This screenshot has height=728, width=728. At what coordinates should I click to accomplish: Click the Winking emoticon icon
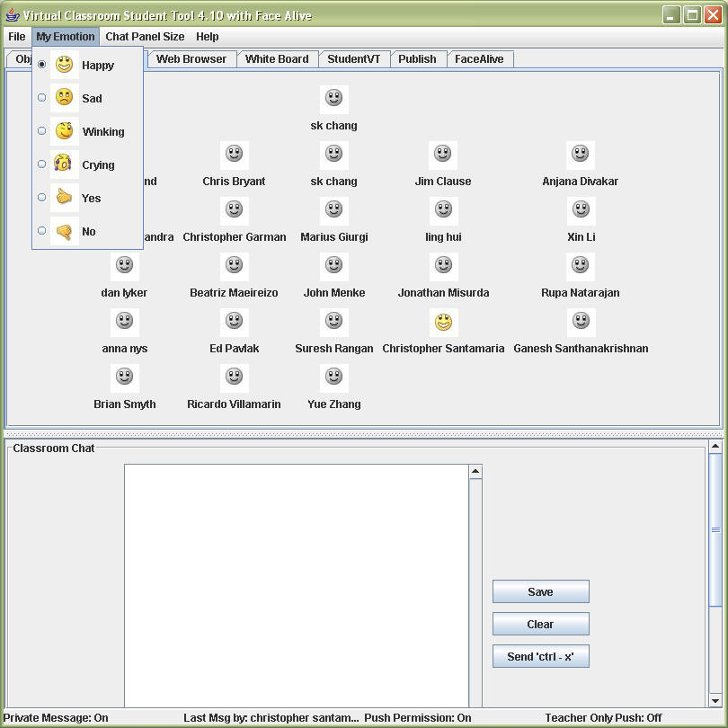[x=64, y=131]
